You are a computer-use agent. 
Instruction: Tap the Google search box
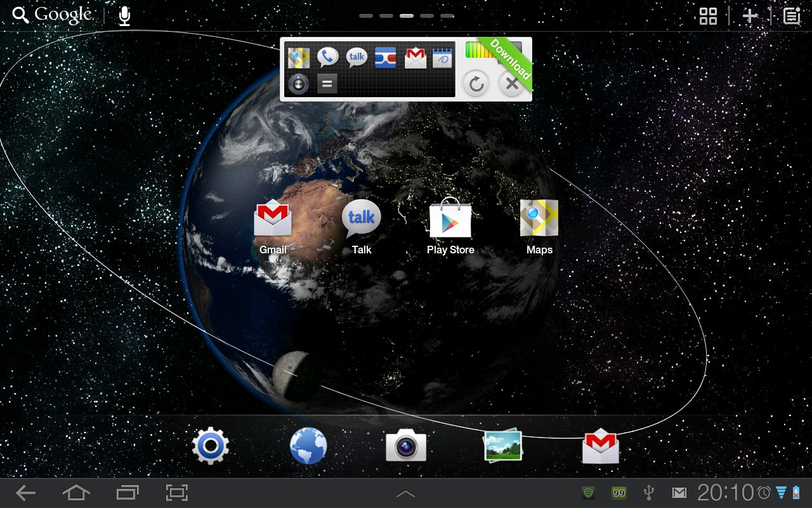(x=52, y=15)
